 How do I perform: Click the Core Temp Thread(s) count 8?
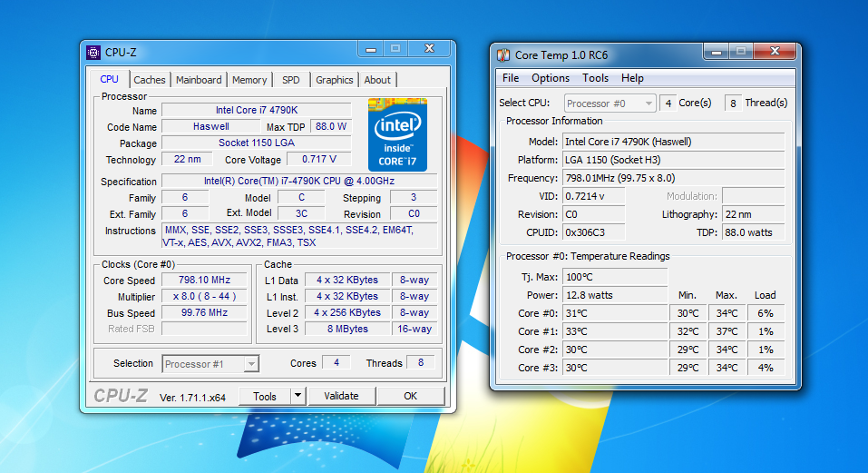tap(733, 103)
